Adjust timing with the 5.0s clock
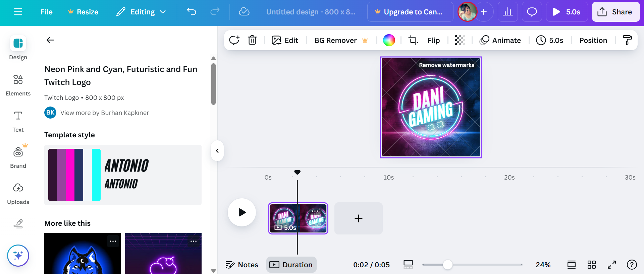The image size is (644, 274). [x=550, y=40]
